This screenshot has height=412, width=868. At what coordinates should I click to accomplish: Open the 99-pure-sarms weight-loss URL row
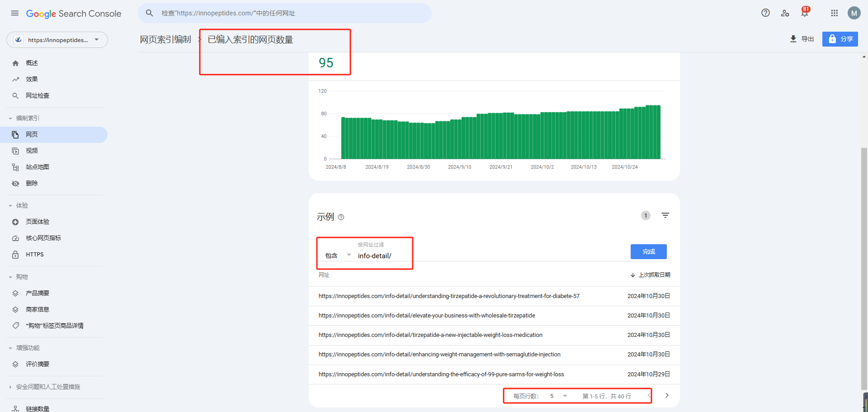(494, 374)
